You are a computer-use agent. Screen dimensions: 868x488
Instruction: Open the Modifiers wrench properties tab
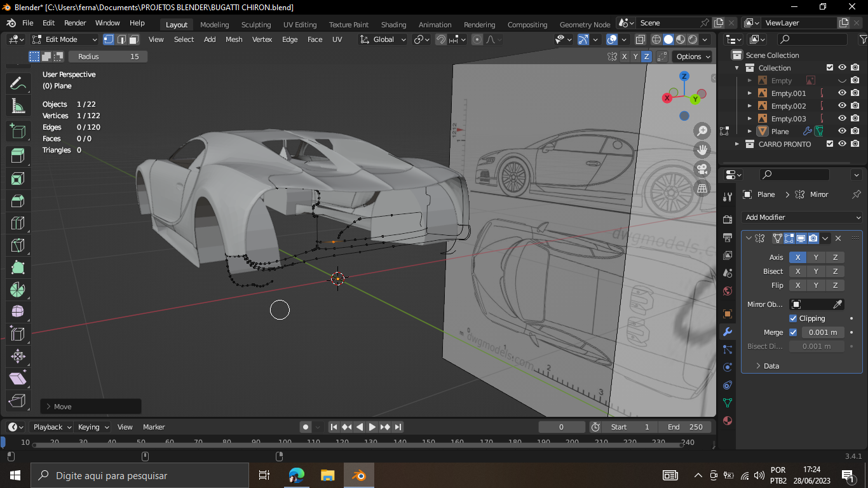[728, 332]
